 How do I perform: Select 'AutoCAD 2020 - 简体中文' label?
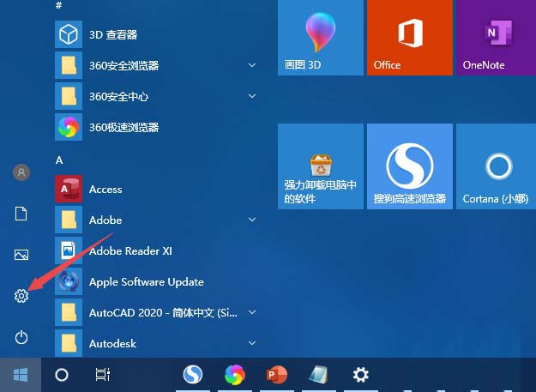click(x=164, y=313)
